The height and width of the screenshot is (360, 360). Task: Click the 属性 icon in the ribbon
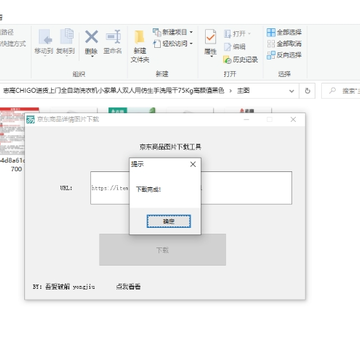coord(210,37)
